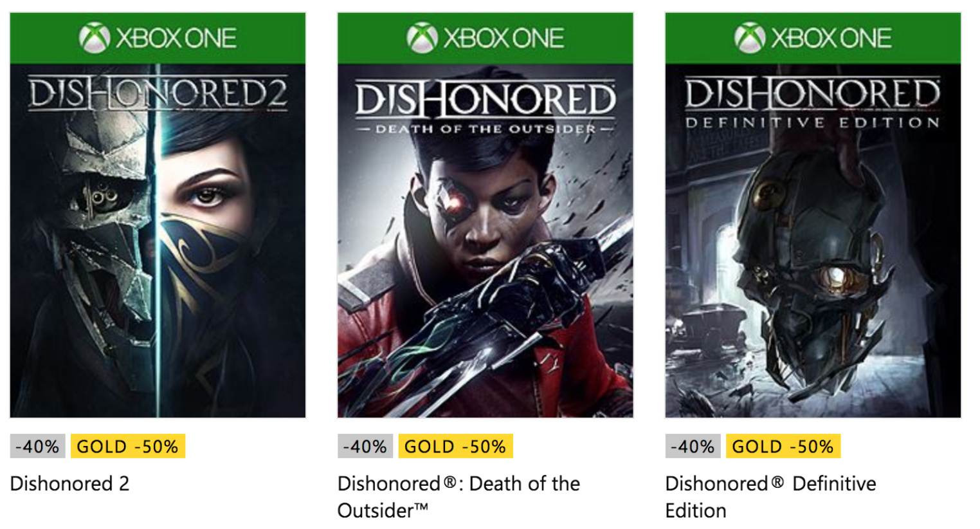
Task: Open the Dishonored 2 cover thumbnail
Action: pyautogui.click(x=156, y=238)
